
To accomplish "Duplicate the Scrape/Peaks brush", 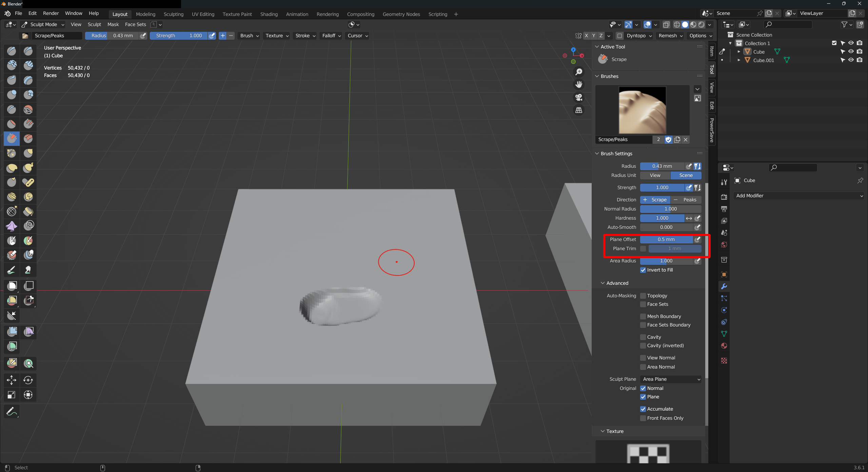I will 677,140.
